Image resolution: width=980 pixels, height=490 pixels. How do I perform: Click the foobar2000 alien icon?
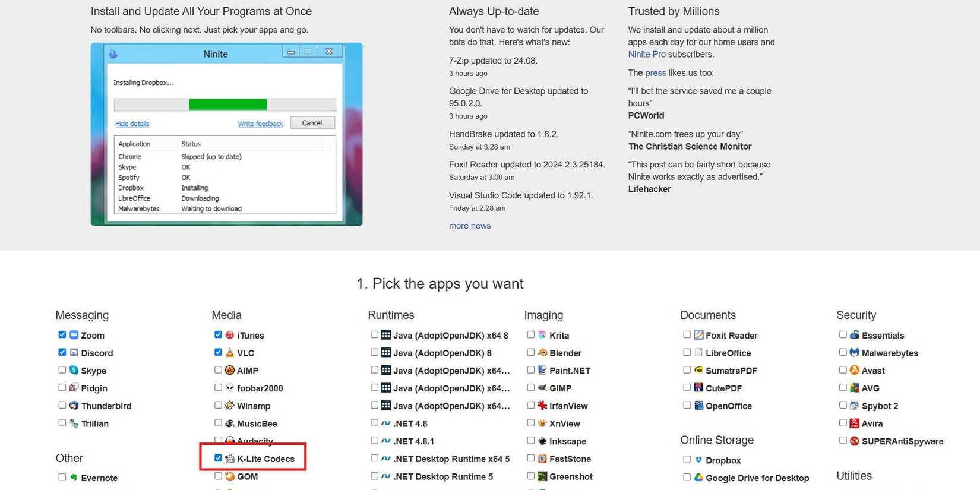(230, 388)
